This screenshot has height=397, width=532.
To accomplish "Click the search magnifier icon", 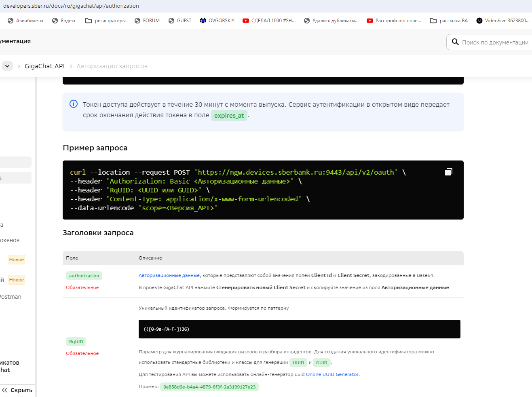I will click(x=455, y=42).
